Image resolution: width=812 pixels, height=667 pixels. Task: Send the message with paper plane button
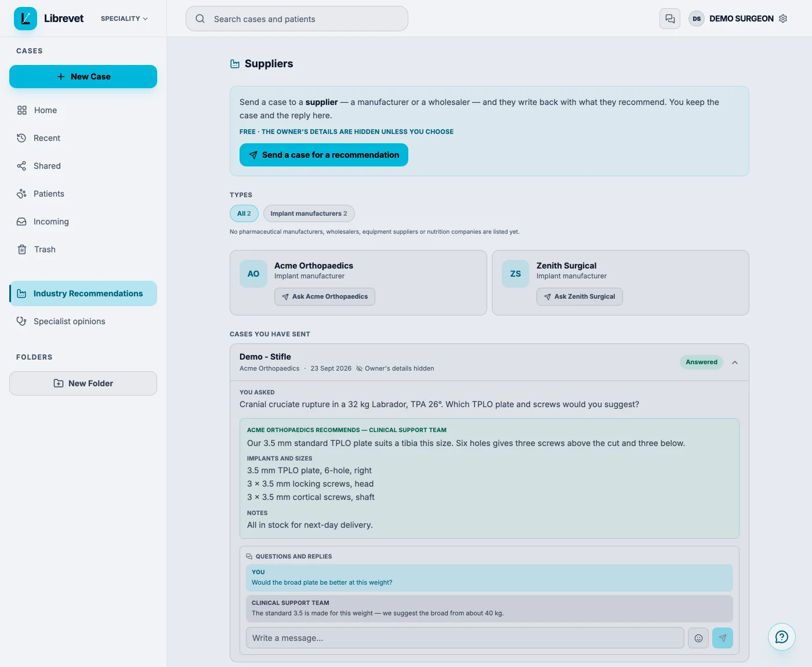[723, 638]
